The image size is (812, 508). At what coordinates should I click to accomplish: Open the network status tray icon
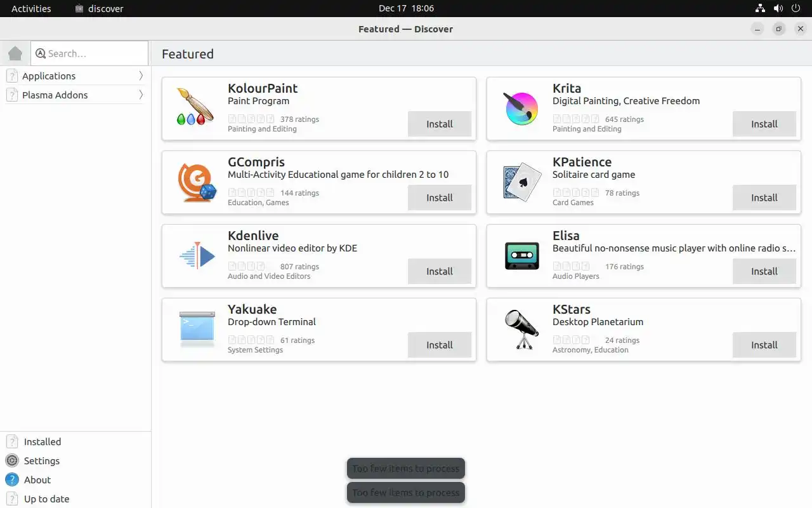(760, 8)
